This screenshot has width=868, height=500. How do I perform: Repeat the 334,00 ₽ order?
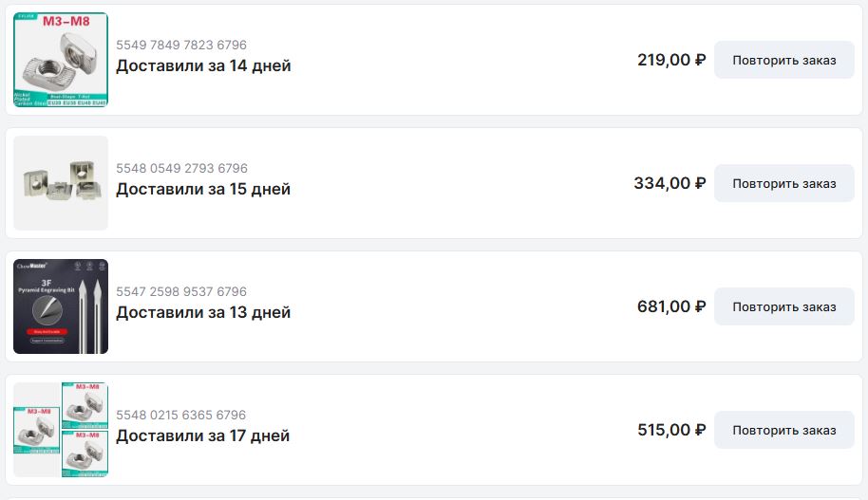pyautogui.click(x=783, y=183)
